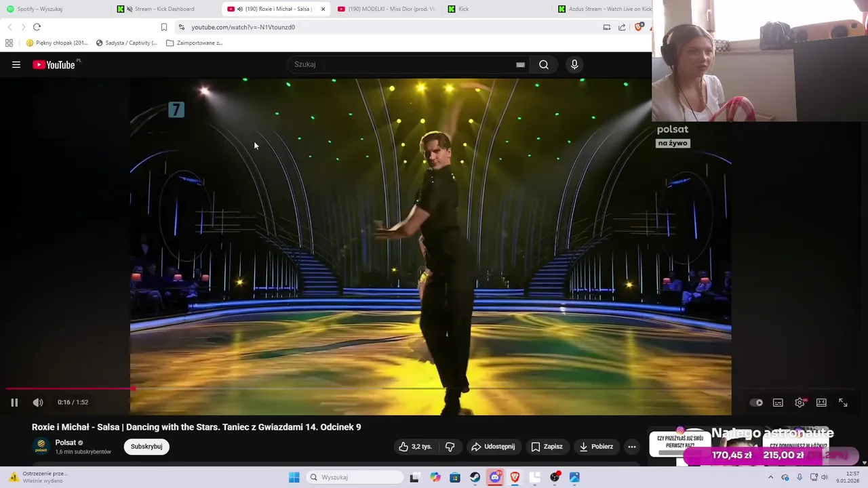Open on-screen keyboard icon in search box
Viewport: 868px width, 488px height.
(x=520, y=64)
